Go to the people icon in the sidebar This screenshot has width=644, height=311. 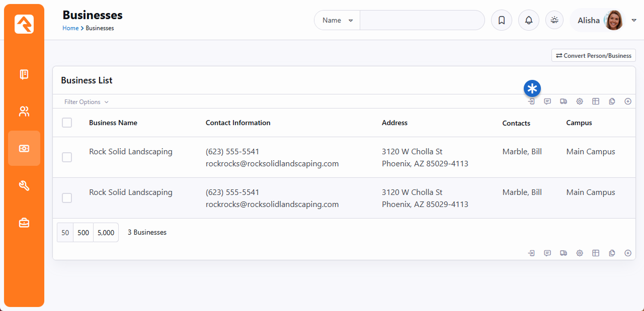24,112
